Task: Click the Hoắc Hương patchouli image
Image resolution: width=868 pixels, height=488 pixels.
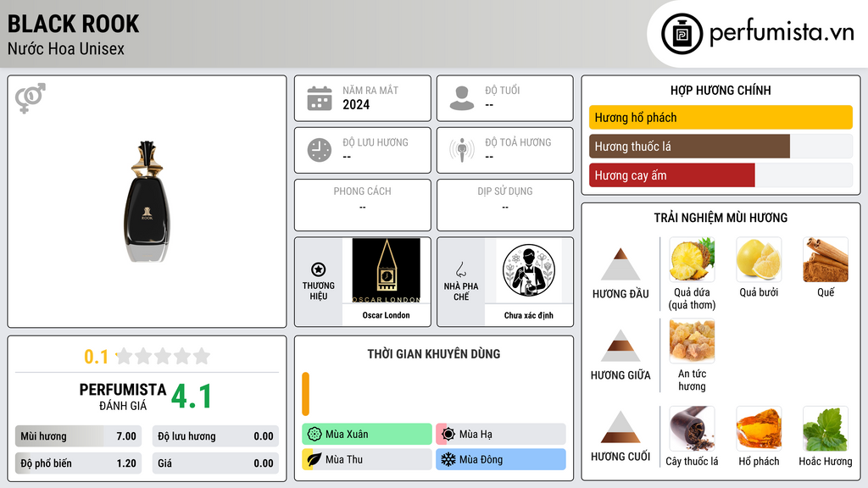Action: 826,429
